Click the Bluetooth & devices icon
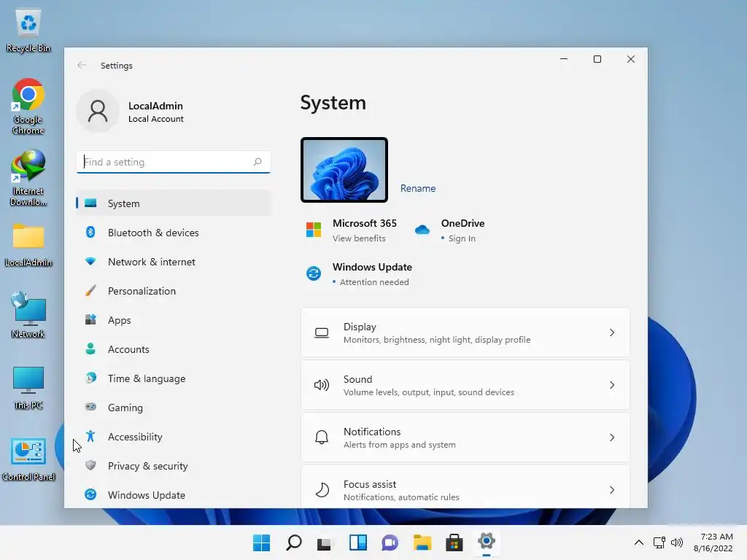 [x=90, y=233]
